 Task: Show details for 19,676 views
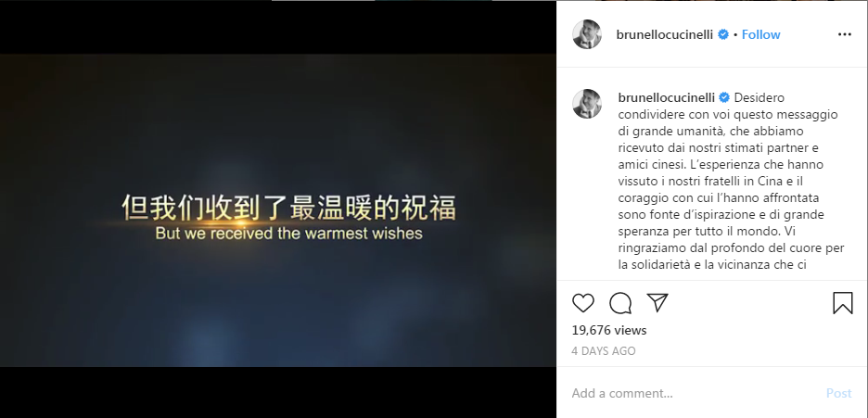[x=609, y=330]
